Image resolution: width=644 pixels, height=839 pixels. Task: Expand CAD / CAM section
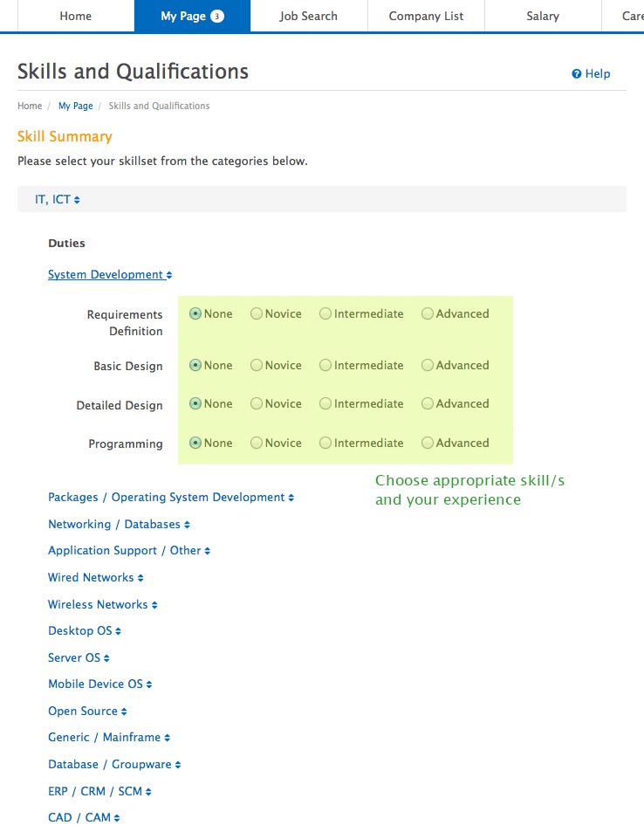pos(84,817)
